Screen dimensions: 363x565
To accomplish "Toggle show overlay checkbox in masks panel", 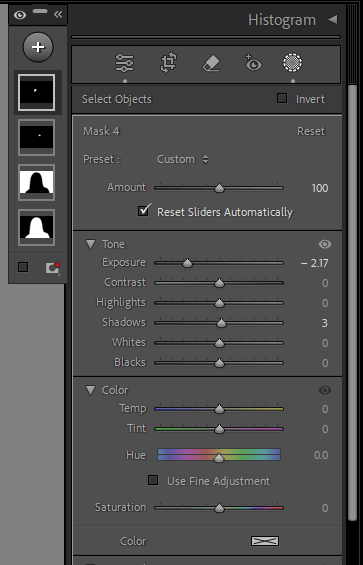I will click(x=23, y=267).
